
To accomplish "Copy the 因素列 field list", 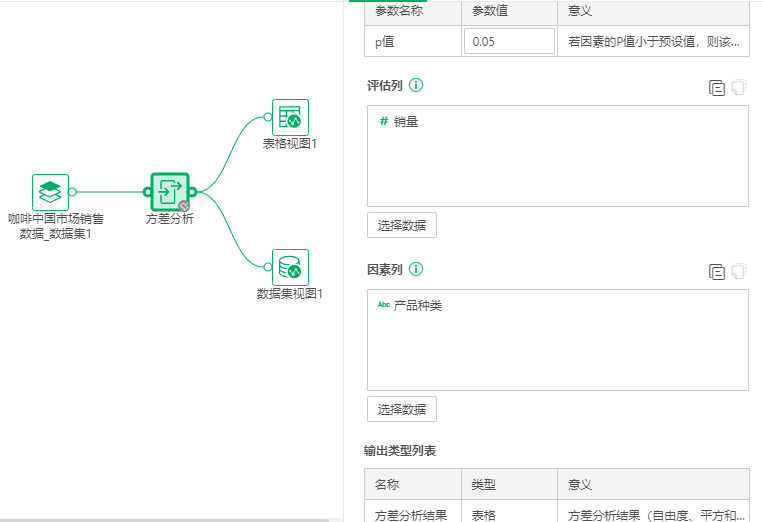I will [716, 271].
